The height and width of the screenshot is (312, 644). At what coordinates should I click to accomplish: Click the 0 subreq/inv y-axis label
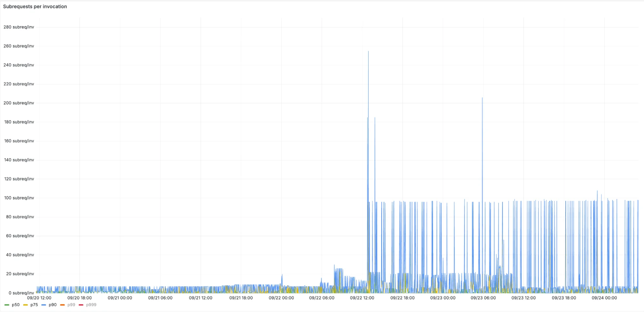click(21, 293)
